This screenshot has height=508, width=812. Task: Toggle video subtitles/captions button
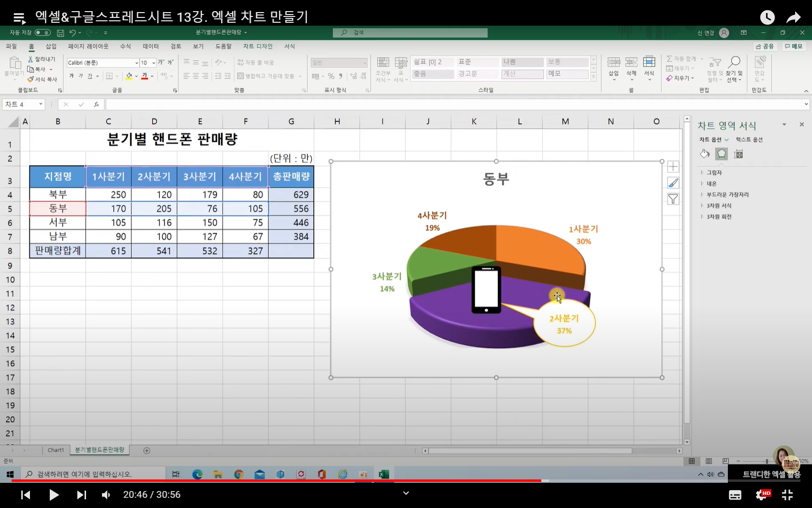[x=735, y=495]
